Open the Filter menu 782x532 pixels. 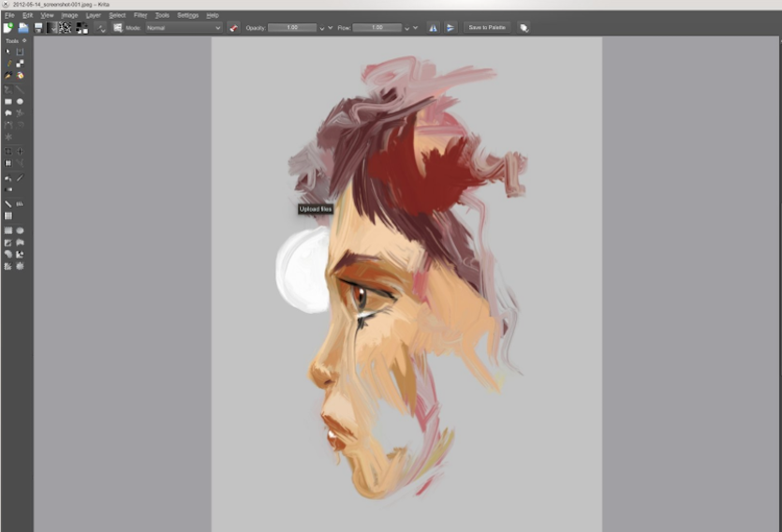[140, 15]
